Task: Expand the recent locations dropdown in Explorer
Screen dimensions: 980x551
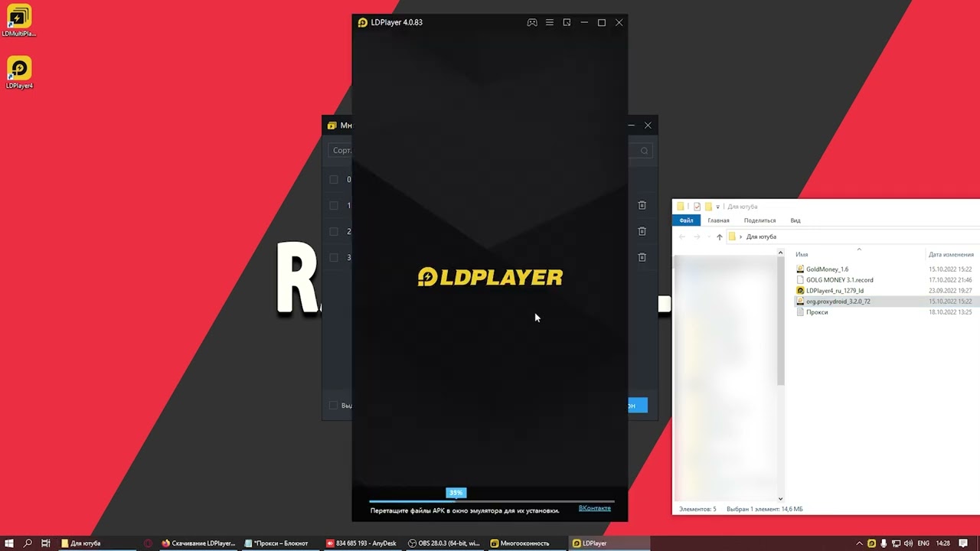Action: (x=707, y=237)
